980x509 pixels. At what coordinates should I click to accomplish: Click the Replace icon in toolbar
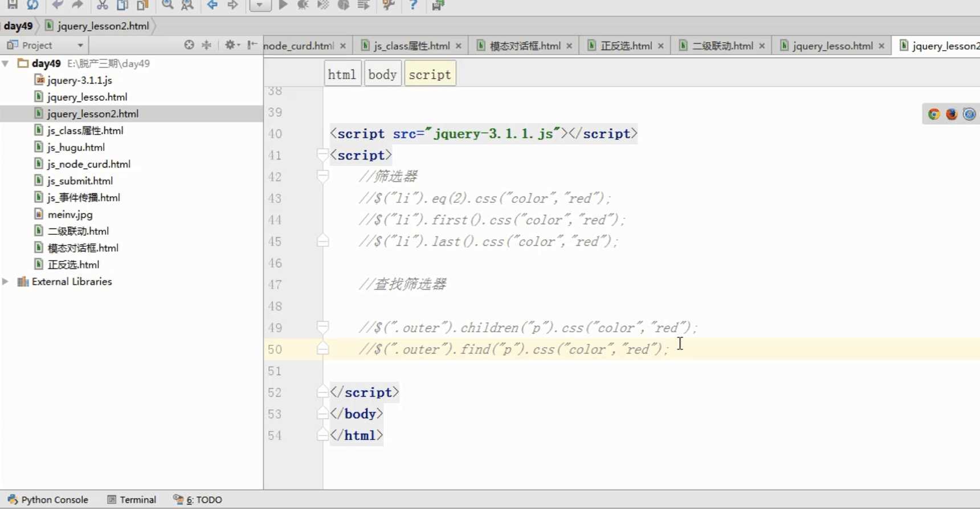click(x=187, y=5)
